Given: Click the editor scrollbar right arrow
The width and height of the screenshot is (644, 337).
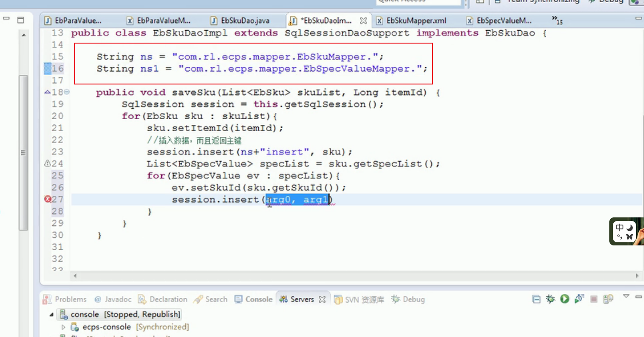Looking at the screenshot, I should coord(637,276).
